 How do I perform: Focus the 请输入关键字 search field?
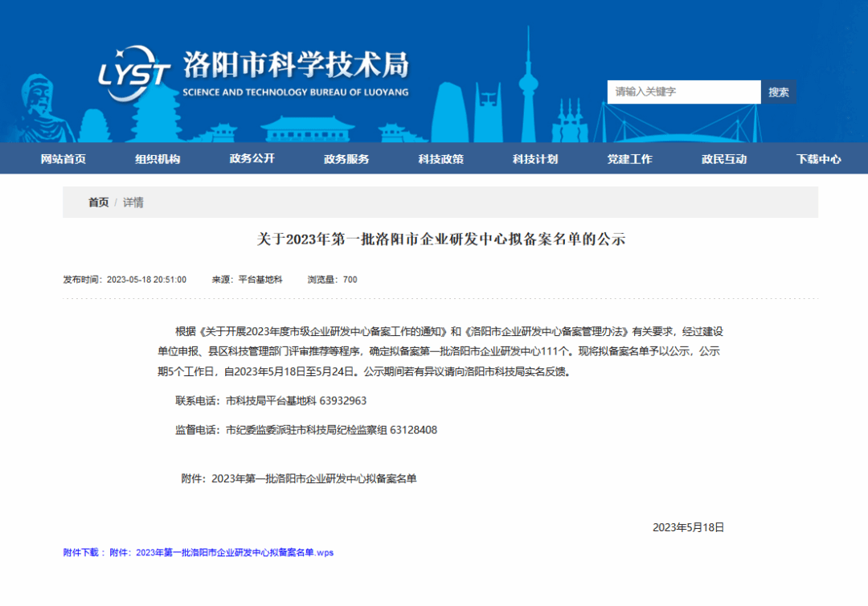tap(683, 92)
